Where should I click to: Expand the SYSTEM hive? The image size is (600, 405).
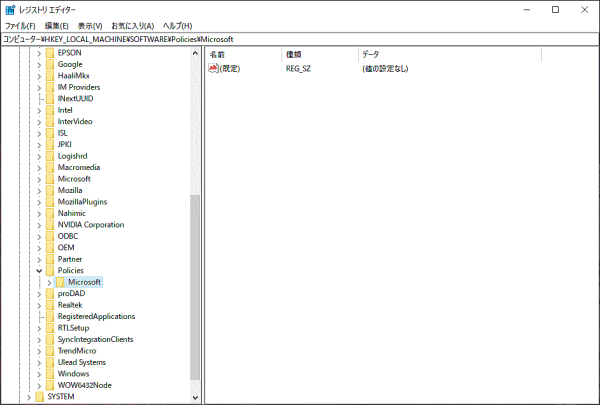(x=29, y=397)
